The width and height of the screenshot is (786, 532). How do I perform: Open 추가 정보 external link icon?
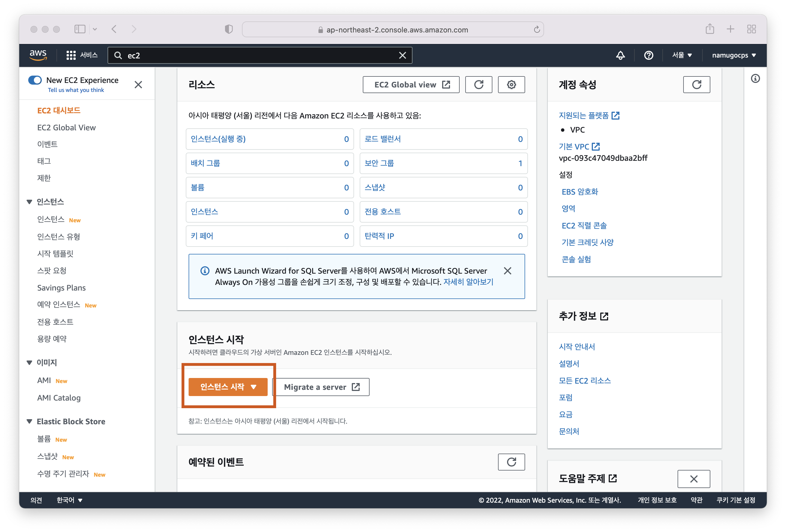604,316
